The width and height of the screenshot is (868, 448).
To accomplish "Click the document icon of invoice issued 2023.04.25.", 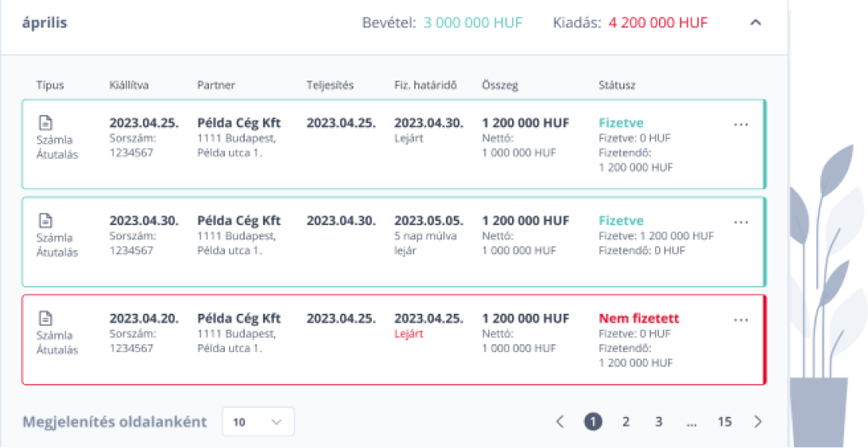I will (45, 122).
